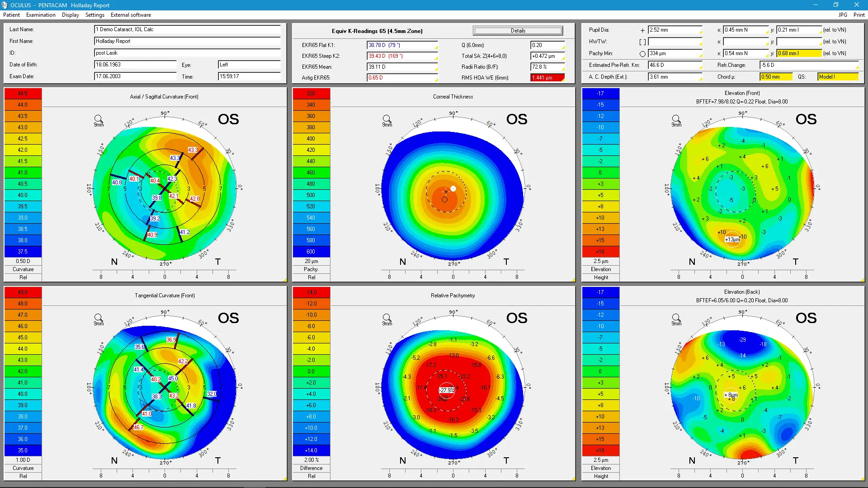Click the EKR65 Flat K1 value field
Image resolution: width=868 pixels, height=488 pixels.
click(x=402, y=45)
